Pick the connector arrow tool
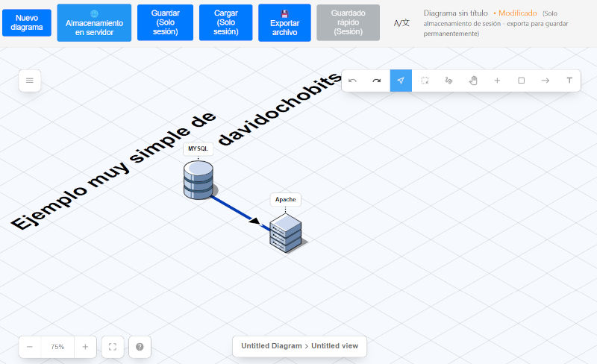The height and width of the screenshot is (364, 597). pyautogui.click(x=546, y=81)
